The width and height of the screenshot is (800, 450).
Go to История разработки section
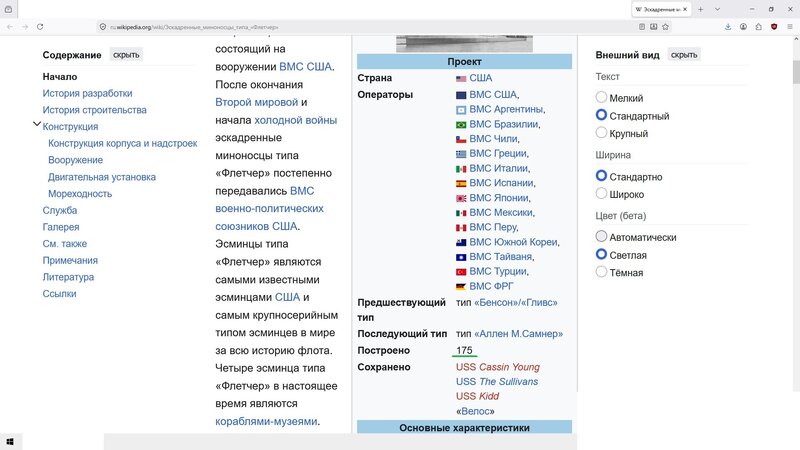(87, 93)
